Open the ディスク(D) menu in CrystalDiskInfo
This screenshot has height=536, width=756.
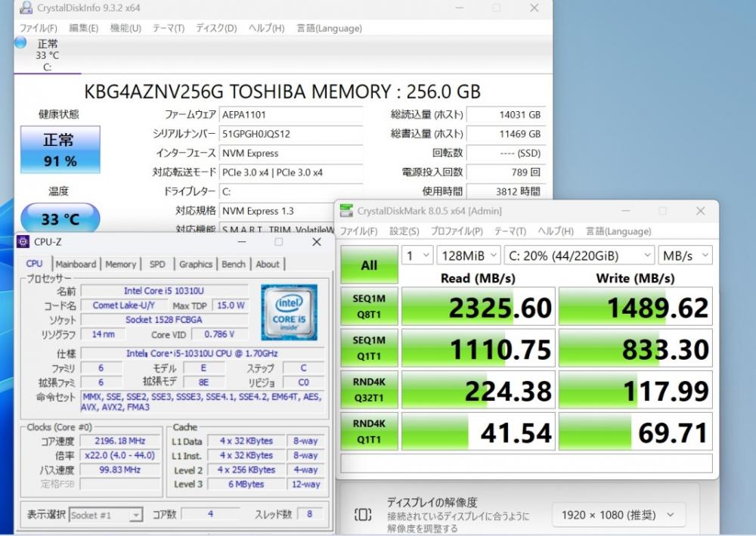(x=216, y=28)
